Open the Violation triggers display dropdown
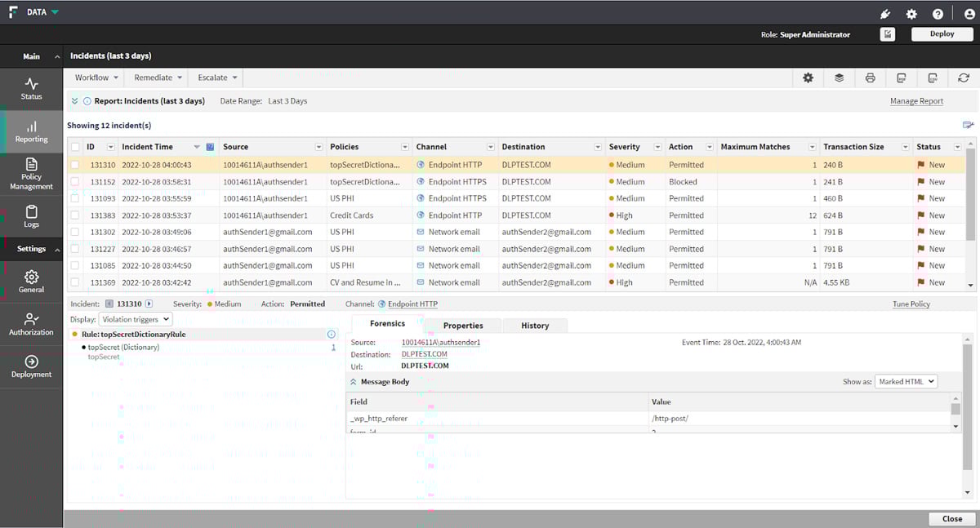Viewport: 980px width, 528px height. pyautogui.click(x=136, y=319)
